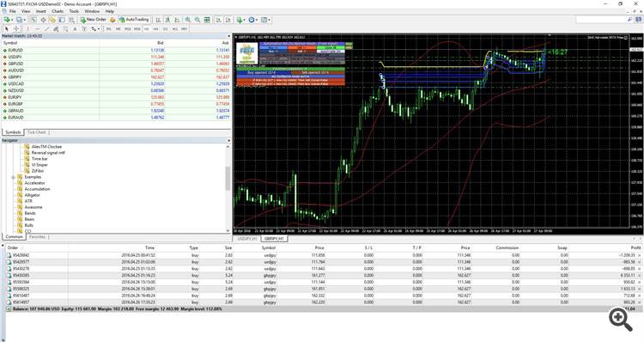Select the Alligator indicator in Navigator
Screen dimensions: 644x342
[33, 195]
